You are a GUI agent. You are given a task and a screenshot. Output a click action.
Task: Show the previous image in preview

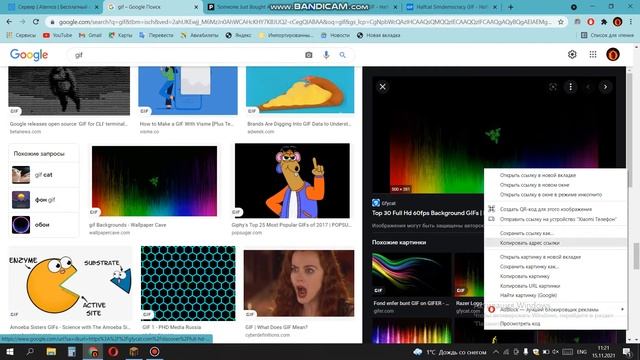point(588,87)
